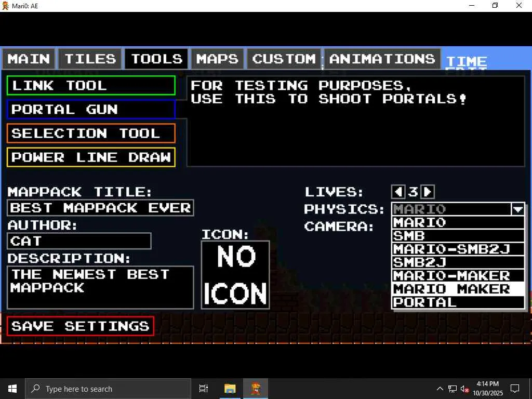532x399 pixels.
Task: Click the Mari0 title bar app icon
Action: [x=5, y=6]
